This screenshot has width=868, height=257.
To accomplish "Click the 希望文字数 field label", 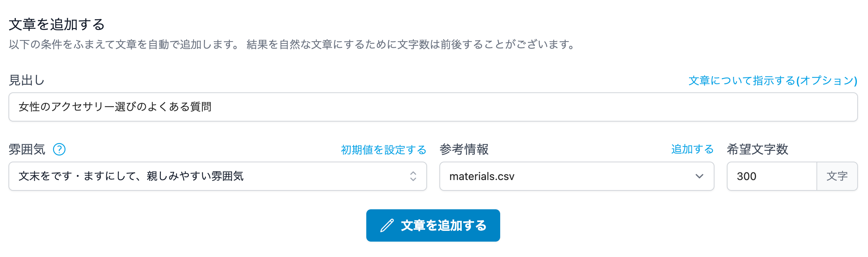I will (x=757, y=149).
